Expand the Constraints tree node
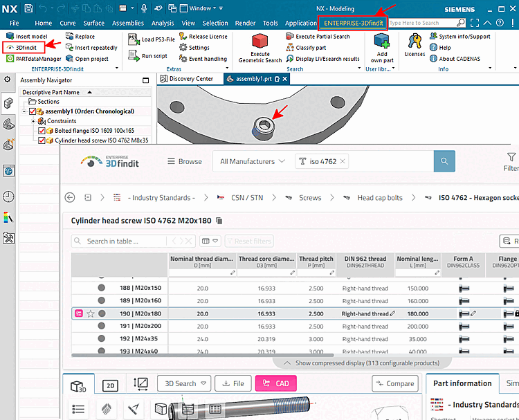The image size is (519, 420). [33, 121]
